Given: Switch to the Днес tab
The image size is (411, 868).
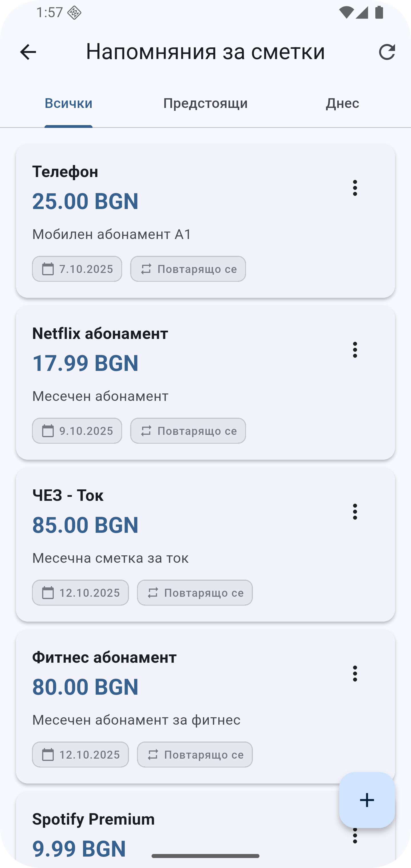Looking at the screenshot, I should tap(342, 103).
